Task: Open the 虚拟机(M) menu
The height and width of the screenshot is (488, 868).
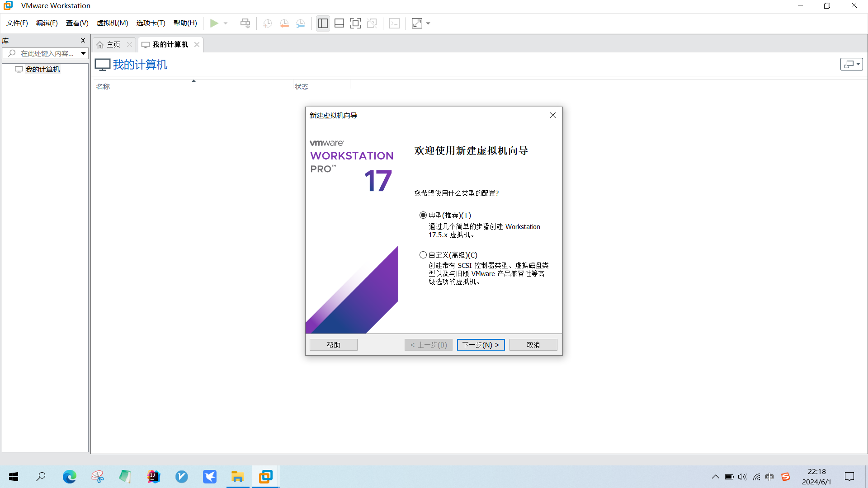Action: tap(112, 23)
